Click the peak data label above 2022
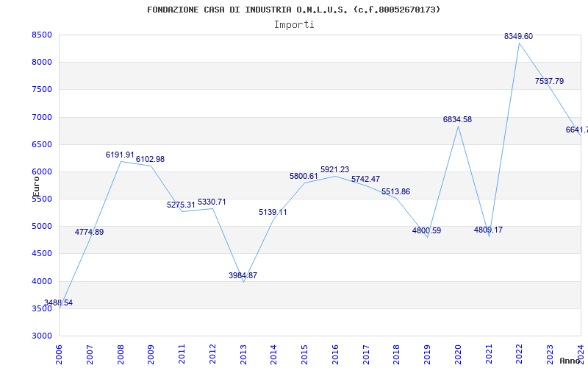The width and height of the screenshot is (588, 368). [519, 36]
